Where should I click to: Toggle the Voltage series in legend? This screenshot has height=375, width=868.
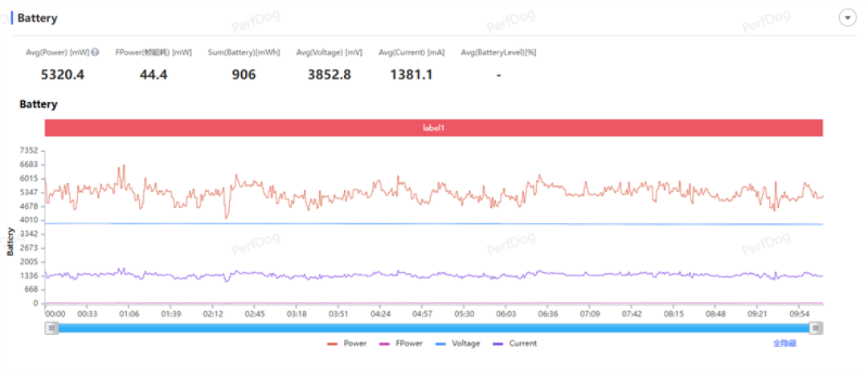point(458,344)
